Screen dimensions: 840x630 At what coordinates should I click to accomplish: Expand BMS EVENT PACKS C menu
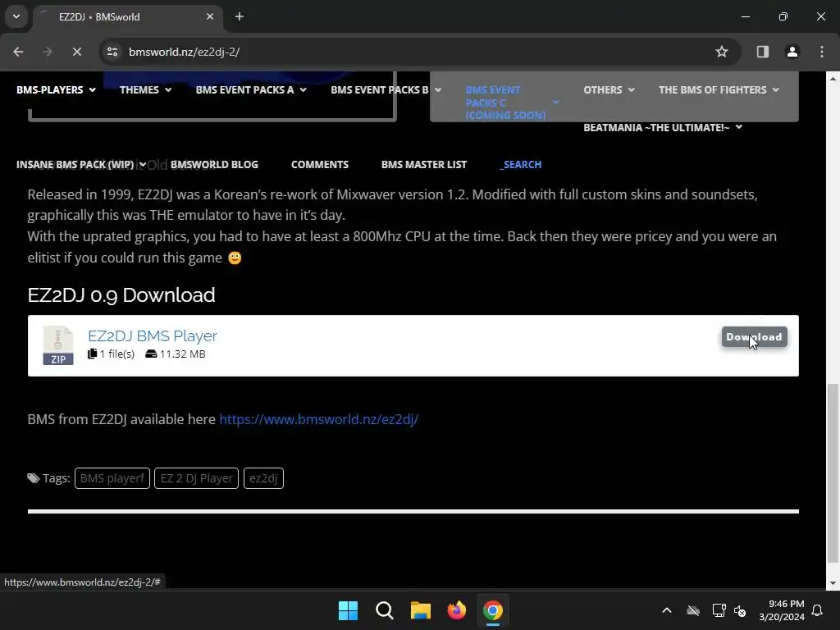[512, 103]
